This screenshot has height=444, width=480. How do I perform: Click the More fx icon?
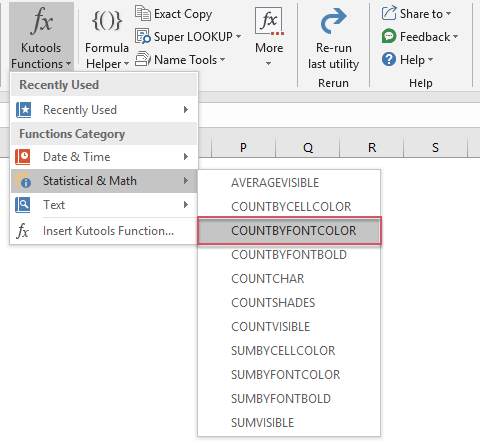pyautogui.click(x=269, y=21)
